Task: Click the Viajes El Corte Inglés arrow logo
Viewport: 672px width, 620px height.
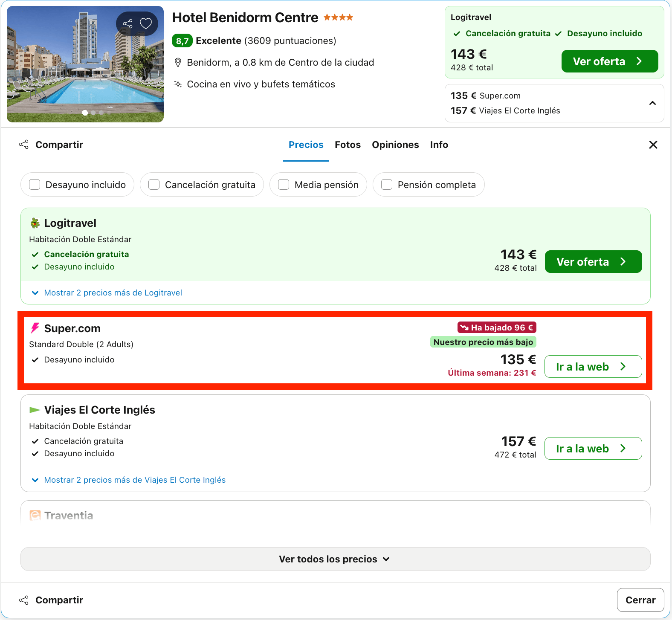Action: pyautogui.click(x=35, y=410)
